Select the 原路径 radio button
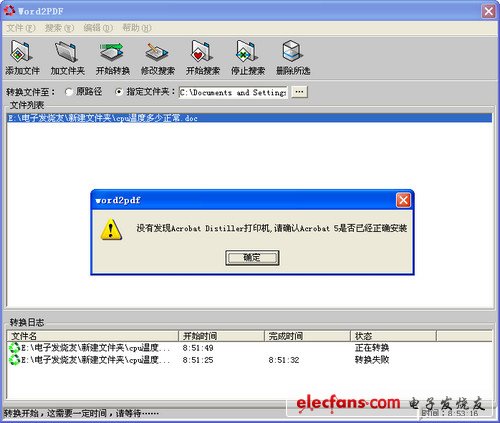 pos(69,92)
